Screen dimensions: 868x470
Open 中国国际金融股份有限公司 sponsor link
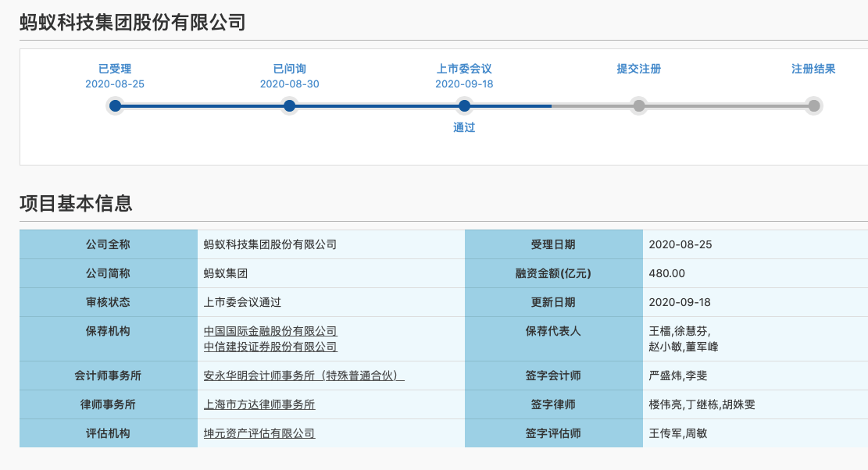[x=270, y=331]
